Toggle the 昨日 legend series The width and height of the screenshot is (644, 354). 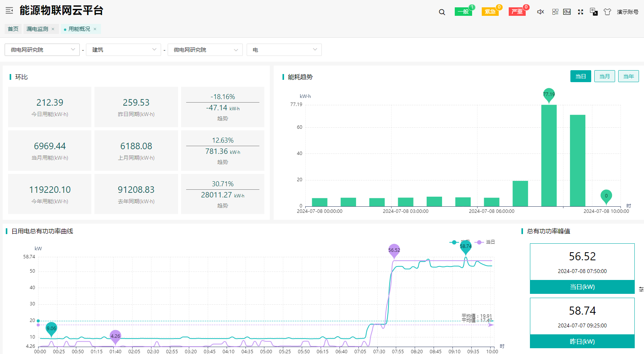(460, 242)
